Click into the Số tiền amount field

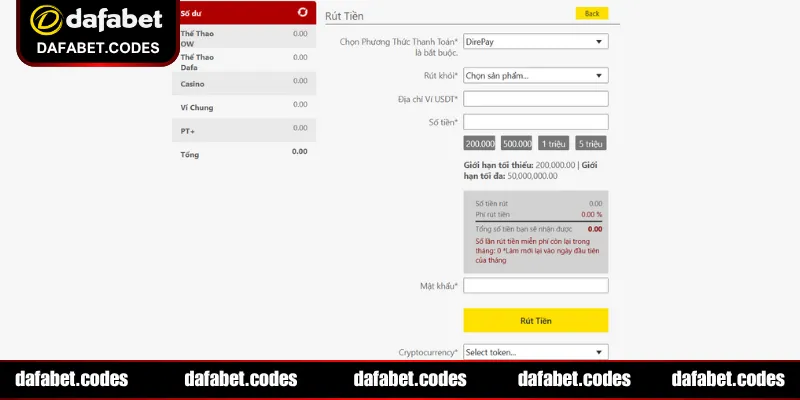point(535,122)
